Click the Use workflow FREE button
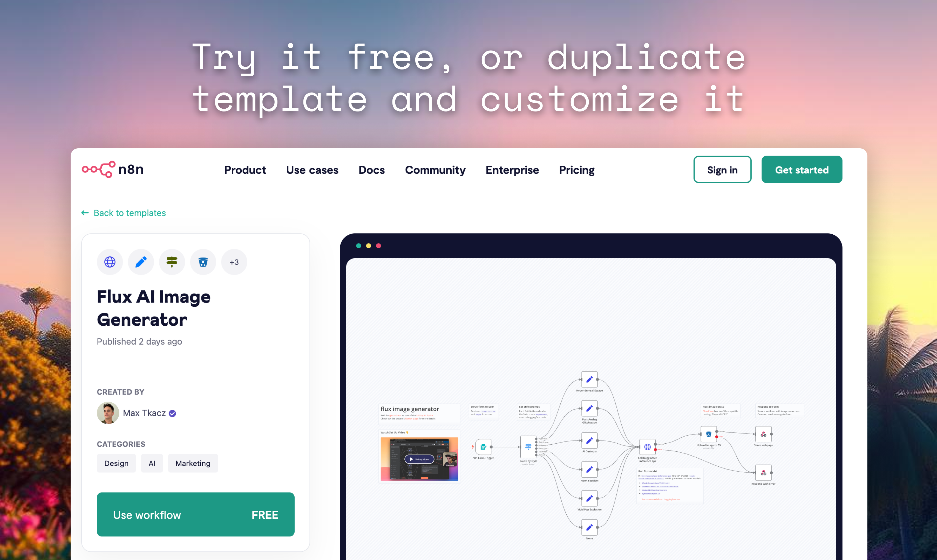The image size is (937, 560). (196, 515)
